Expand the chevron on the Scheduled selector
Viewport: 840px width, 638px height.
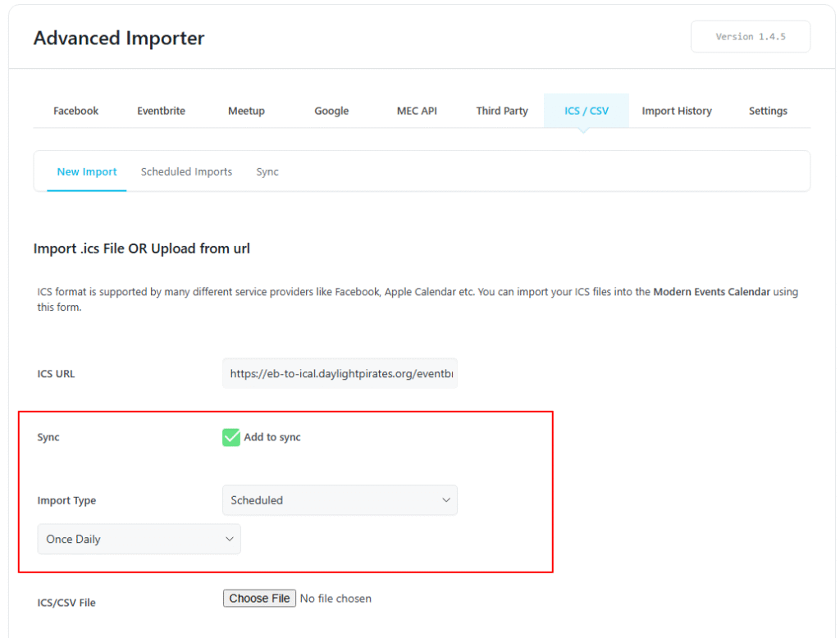445,500
